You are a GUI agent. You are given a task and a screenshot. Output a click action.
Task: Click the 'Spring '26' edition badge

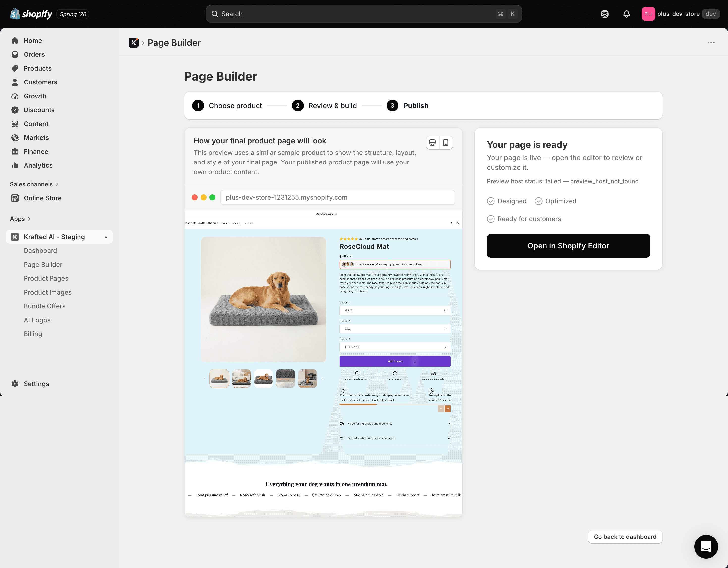click(73, 14)
